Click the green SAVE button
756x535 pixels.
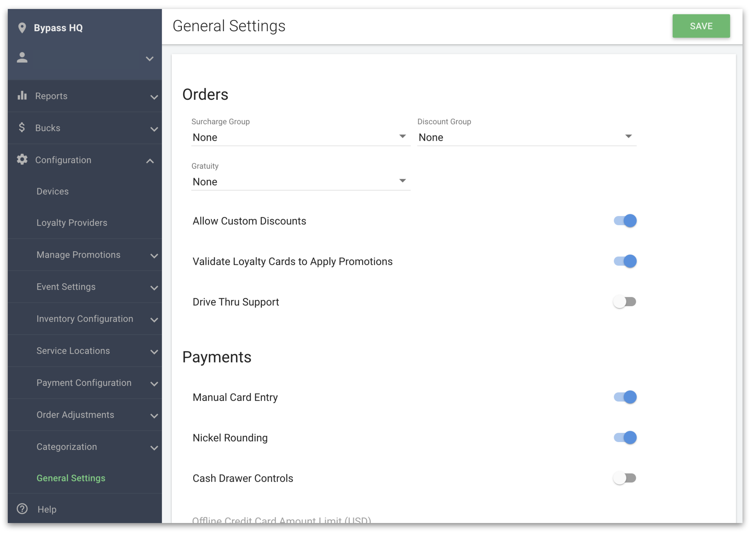[701, 25]
